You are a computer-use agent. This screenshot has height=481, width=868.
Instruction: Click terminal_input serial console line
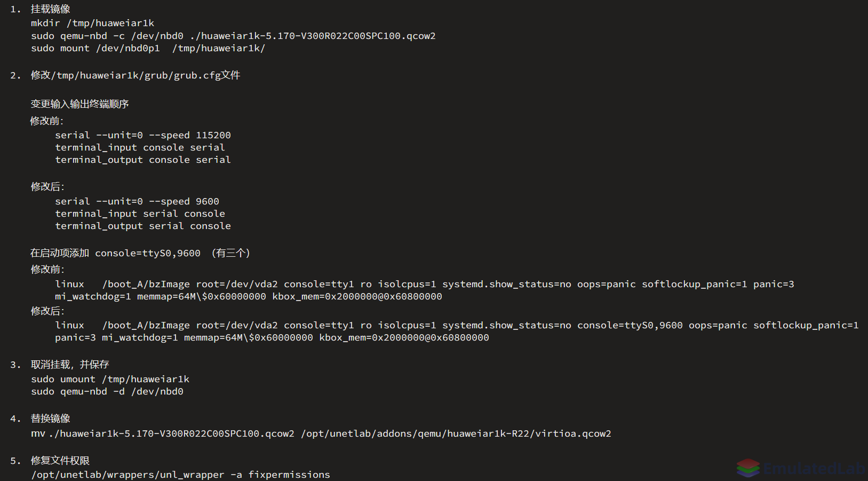tap(140, 214)
